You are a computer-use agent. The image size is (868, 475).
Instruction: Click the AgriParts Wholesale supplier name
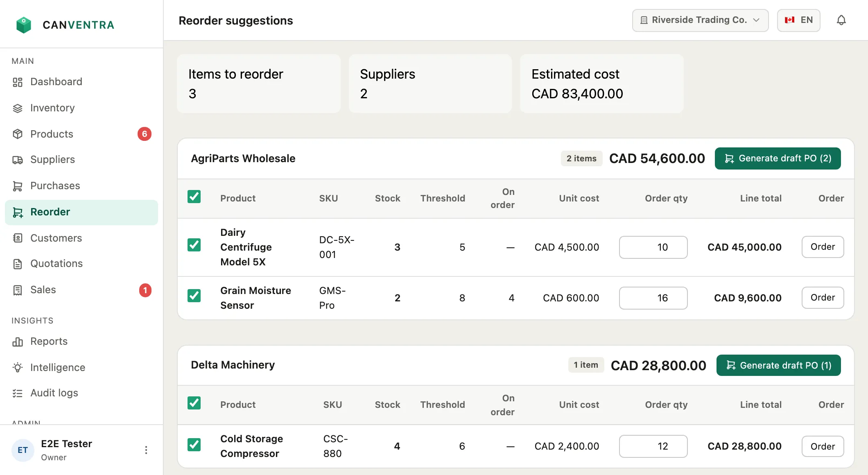(243, 158)
